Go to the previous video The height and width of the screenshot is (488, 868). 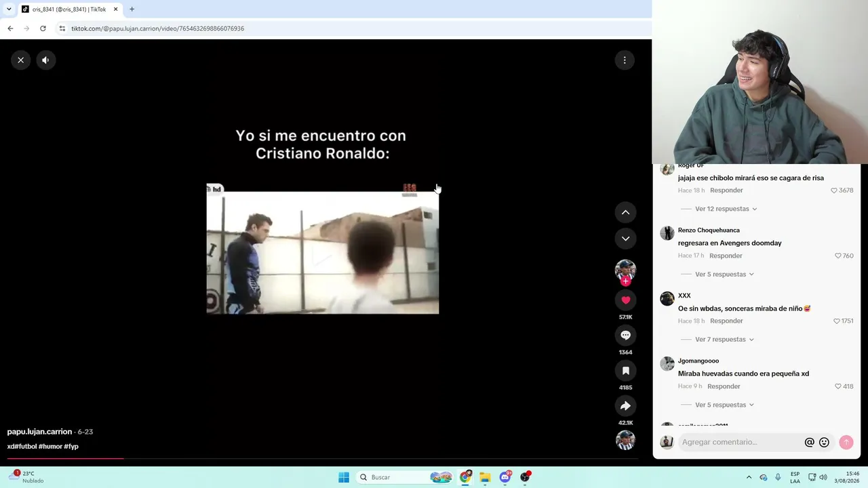(625, 212)
